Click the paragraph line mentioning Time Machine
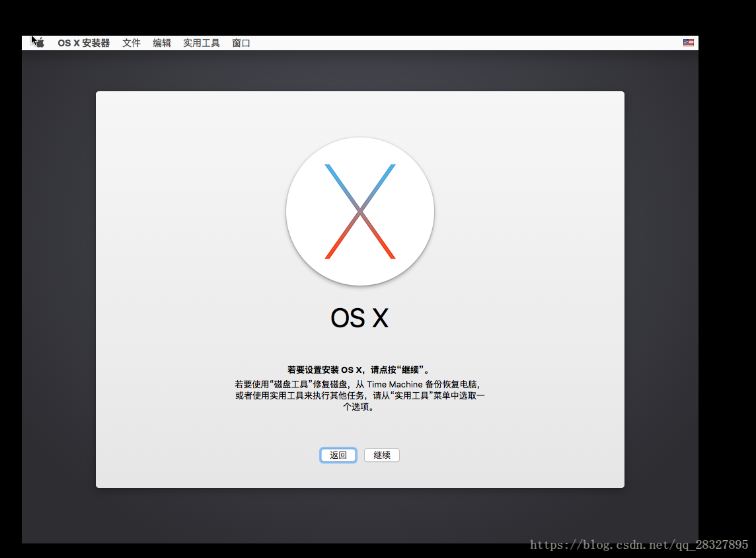 click(x=358, y=384)
